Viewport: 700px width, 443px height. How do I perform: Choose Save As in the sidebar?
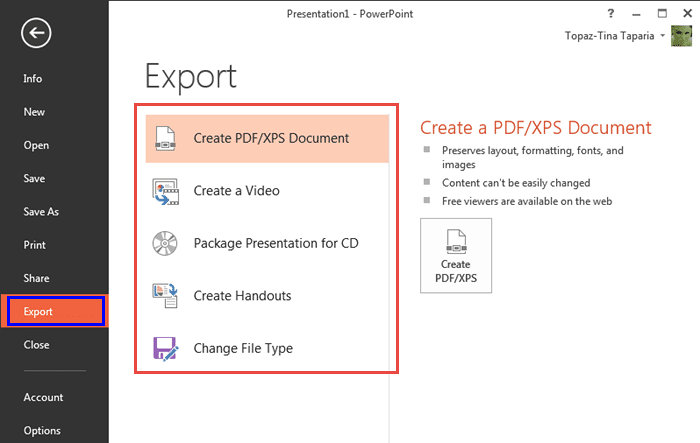coord(41,212)
